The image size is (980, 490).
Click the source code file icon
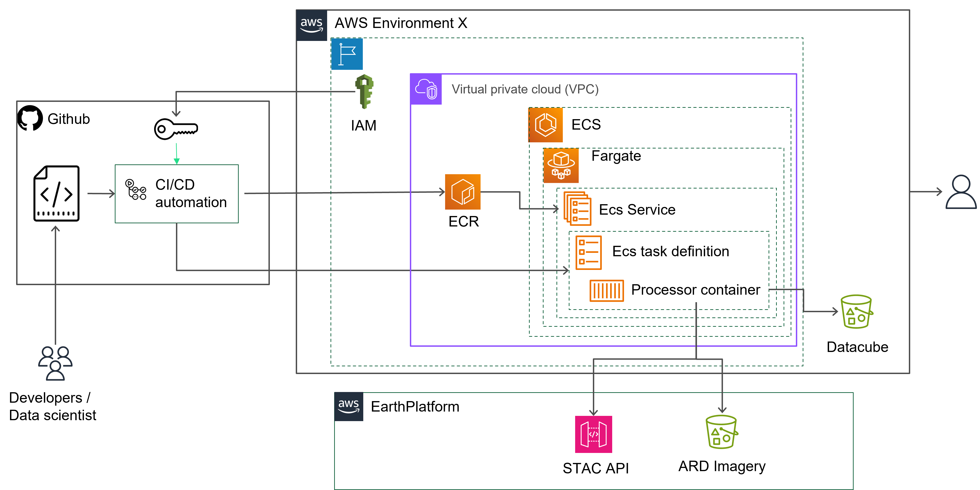[x=56, y=194]
